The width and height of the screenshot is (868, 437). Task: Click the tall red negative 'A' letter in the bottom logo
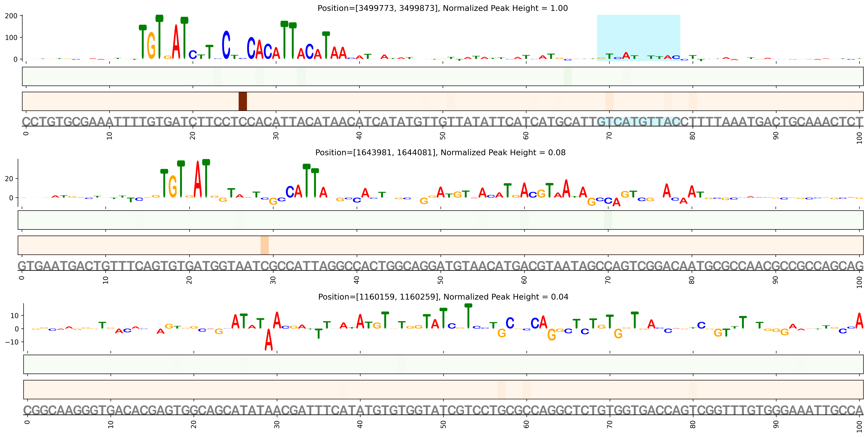click(x=269, y=339)
